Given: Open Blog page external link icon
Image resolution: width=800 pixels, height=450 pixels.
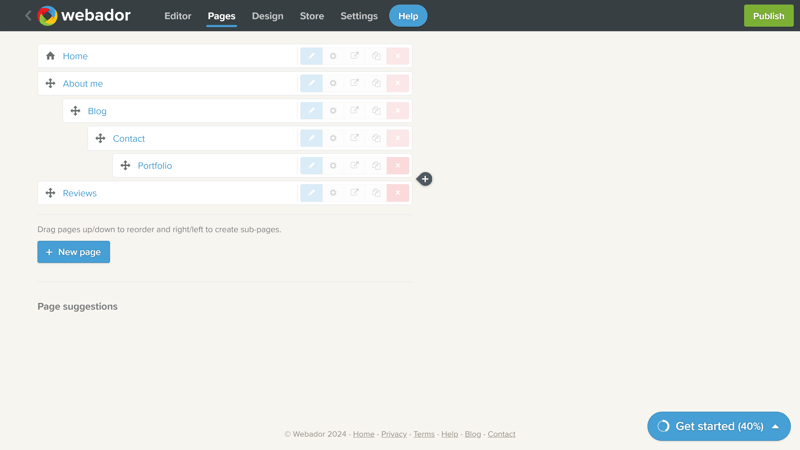Looking at the screenshot, I should click(x=355, y=111).
